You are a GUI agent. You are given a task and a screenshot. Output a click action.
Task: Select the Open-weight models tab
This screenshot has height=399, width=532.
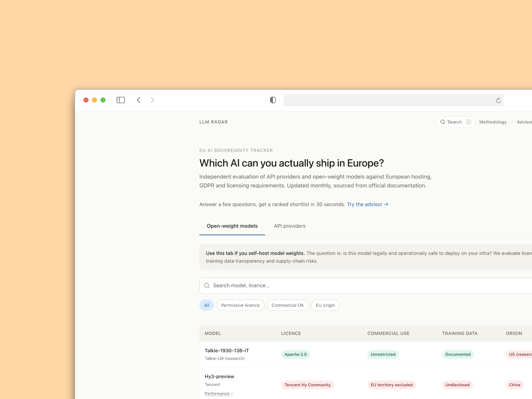[x=232, y=226]
